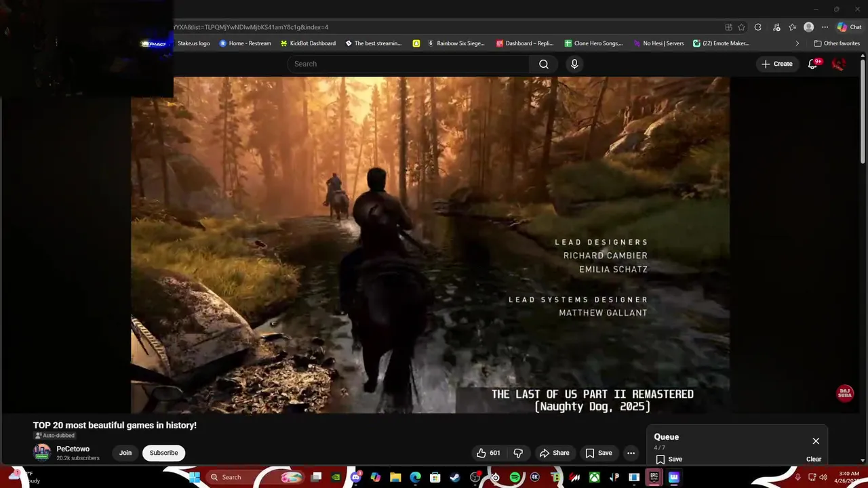868x488 pixels.
Task: Open the Windows Start menu
Action: (195, 477)
